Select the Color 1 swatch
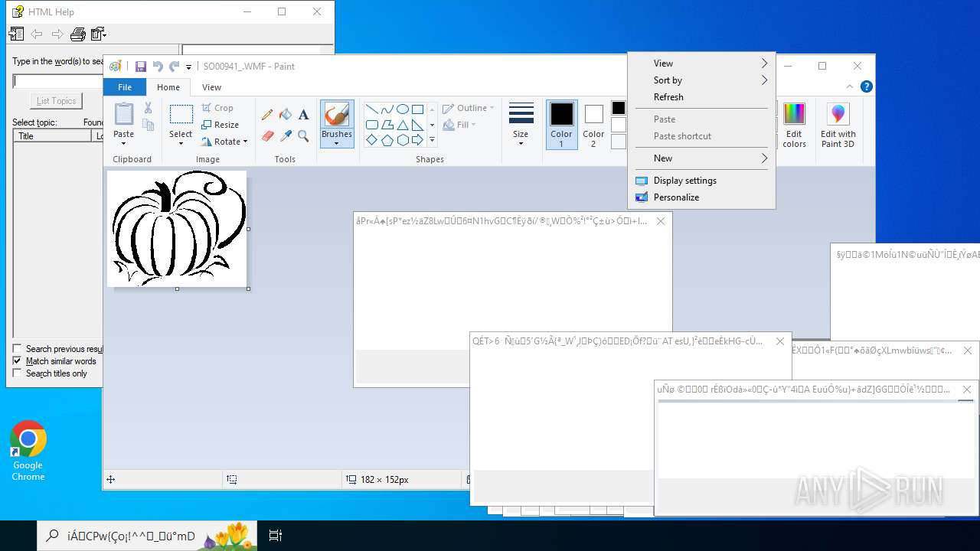 pos(561,125)
